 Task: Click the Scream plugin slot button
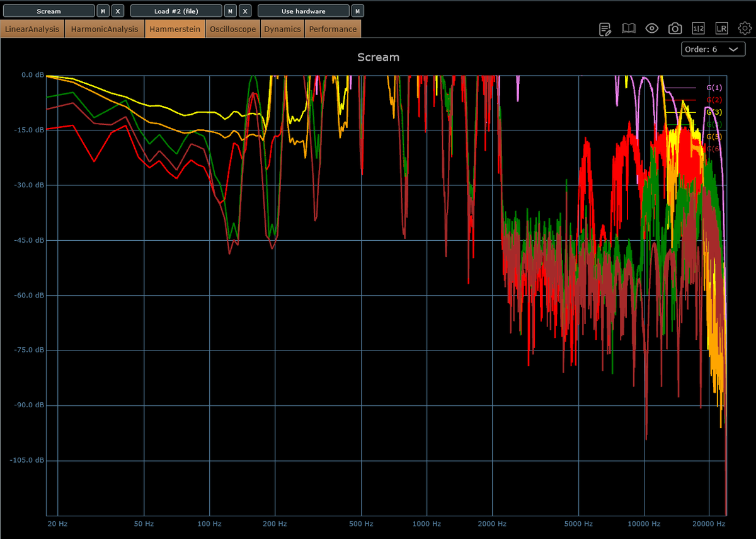49,11
